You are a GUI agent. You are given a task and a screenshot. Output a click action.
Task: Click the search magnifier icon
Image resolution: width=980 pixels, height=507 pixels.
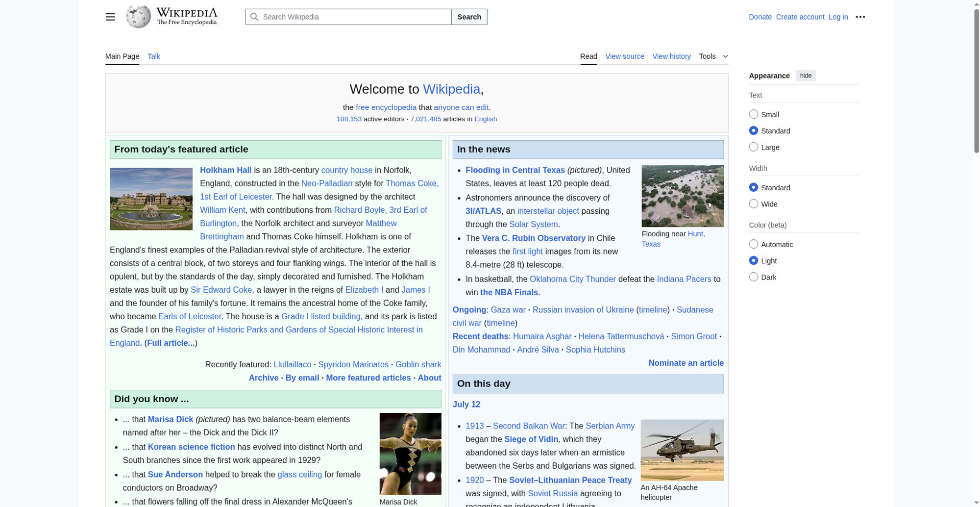click(254, 17)
